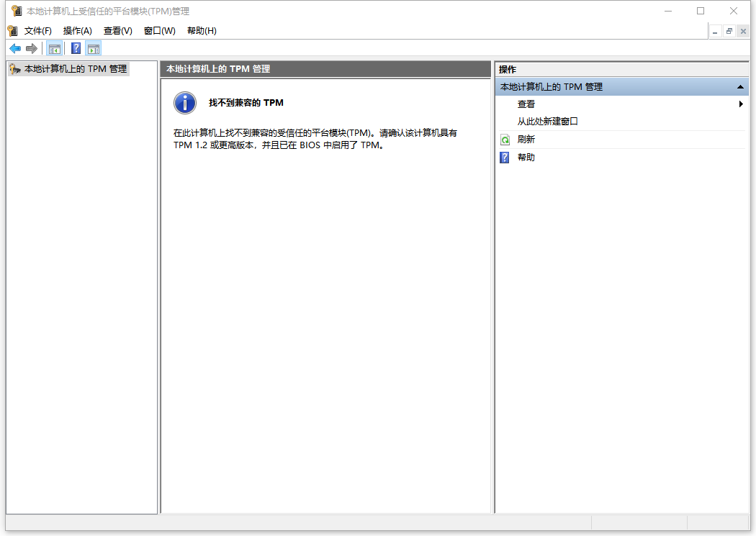Click the TPM title bar application icon
Screen dimensions: 756x536
(17, 11)
